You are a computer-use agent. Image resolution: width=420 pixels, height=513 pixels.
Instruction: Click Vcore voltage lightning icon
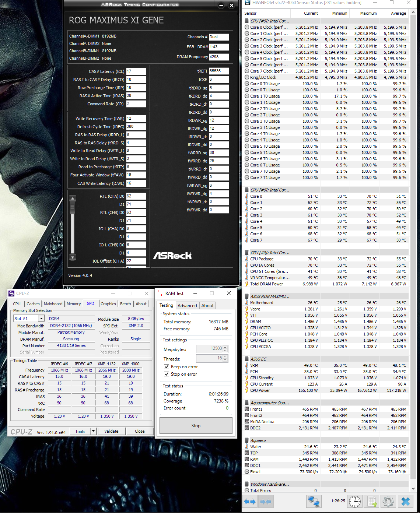247,309
